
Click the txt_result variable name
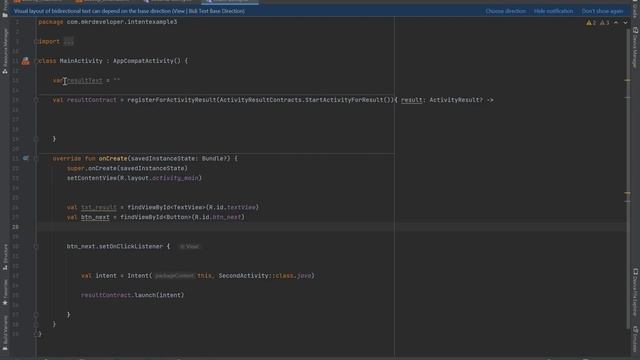point(99,208)
